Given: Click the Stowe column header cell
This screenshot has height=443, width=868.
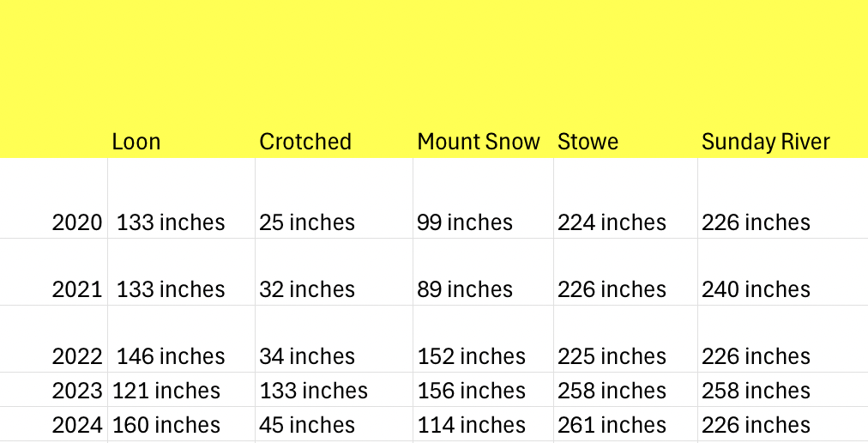Looking at the screenshot, I should (x=588, y=142).
